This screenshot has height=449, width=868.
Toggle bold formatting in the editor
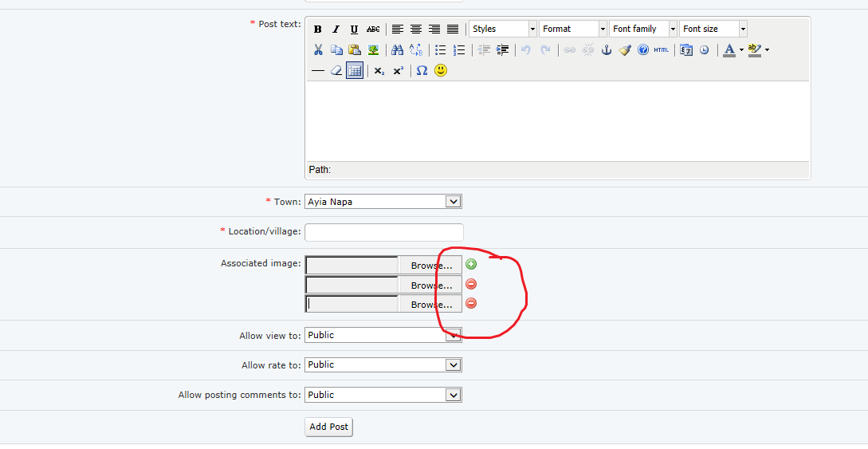pyautogui.click(x=318, y=30)
